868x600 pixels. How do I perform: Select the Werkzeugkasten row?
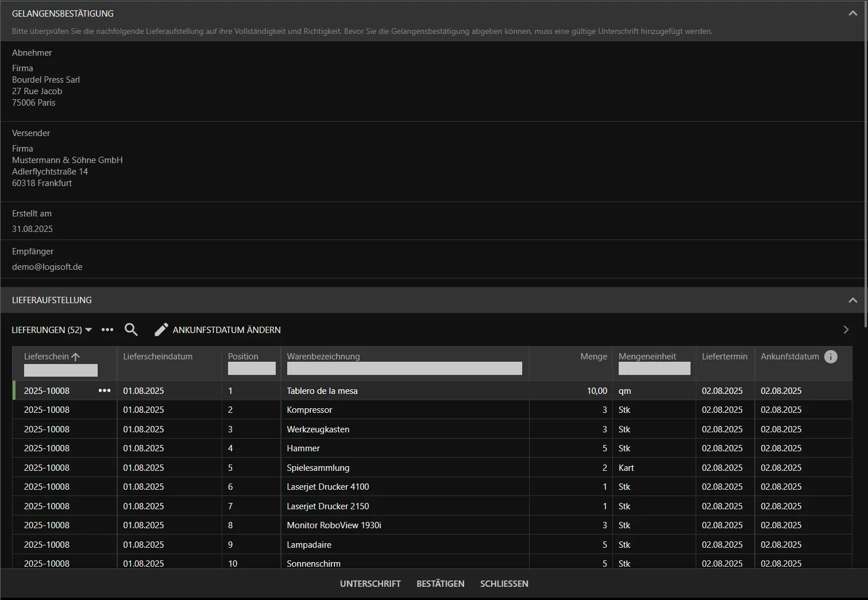432,429
